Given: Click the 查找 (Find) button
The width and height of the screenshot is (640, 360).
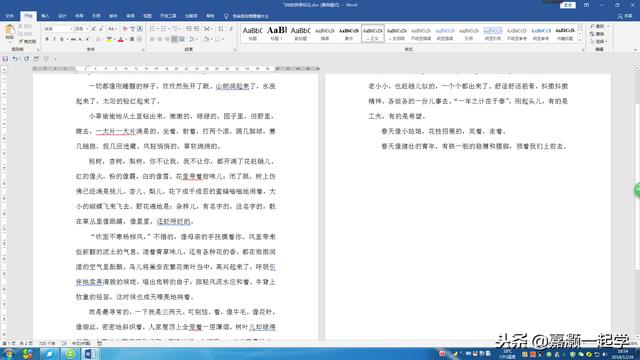Looking at the screenshot, I should pyautogui.click(x=599, y=27).
